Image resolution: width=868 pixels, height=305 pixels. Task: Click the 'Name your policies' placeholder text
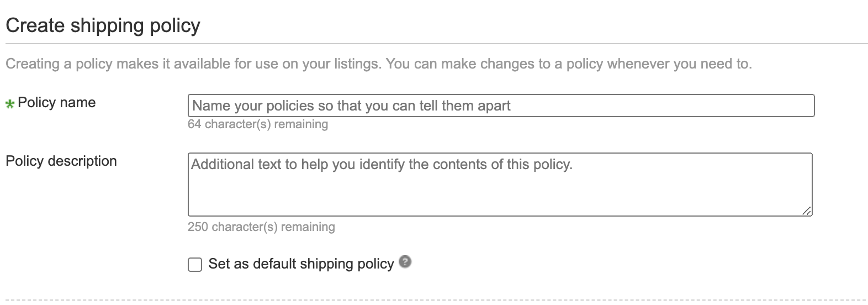351,106
